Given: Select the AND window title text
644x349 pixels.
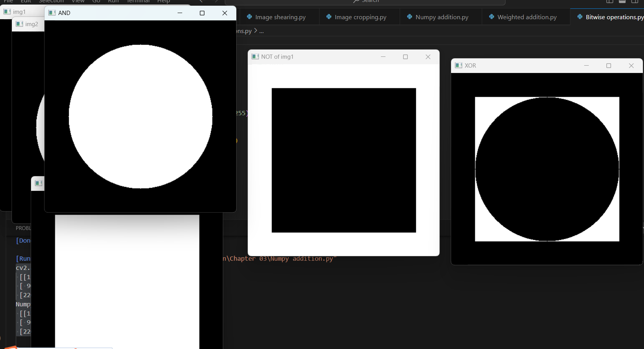Looking at the screenshot, I should coord(64,13).
